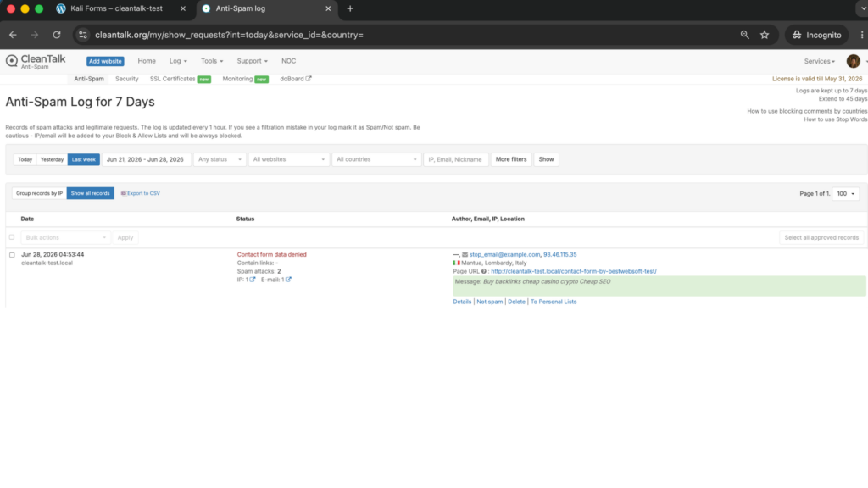
Task: Select the Anti-Spam tab
Action: [89, 79]
